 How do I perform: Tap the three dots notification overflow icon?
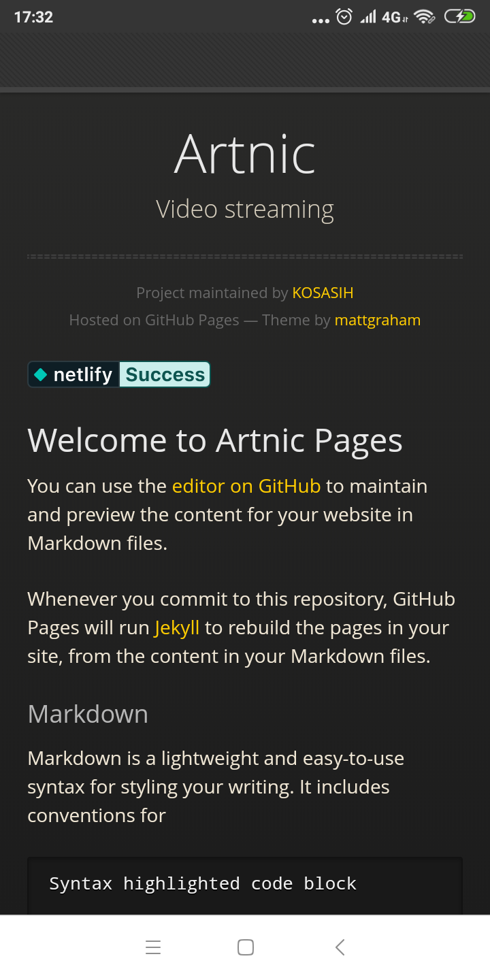[x=321, y=20]
